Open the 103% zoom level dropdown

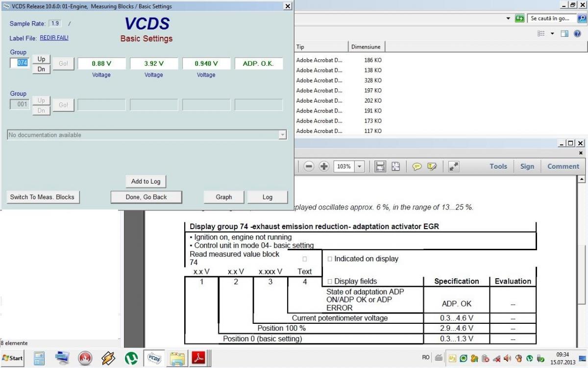coord(360,166)
